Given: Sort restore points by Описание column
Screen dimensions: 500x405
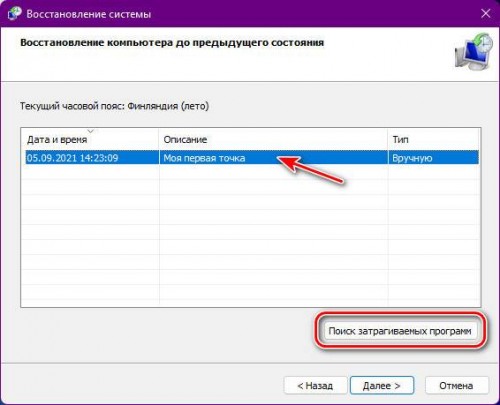Looking at the screenshot, I should [x=273, y=139].
